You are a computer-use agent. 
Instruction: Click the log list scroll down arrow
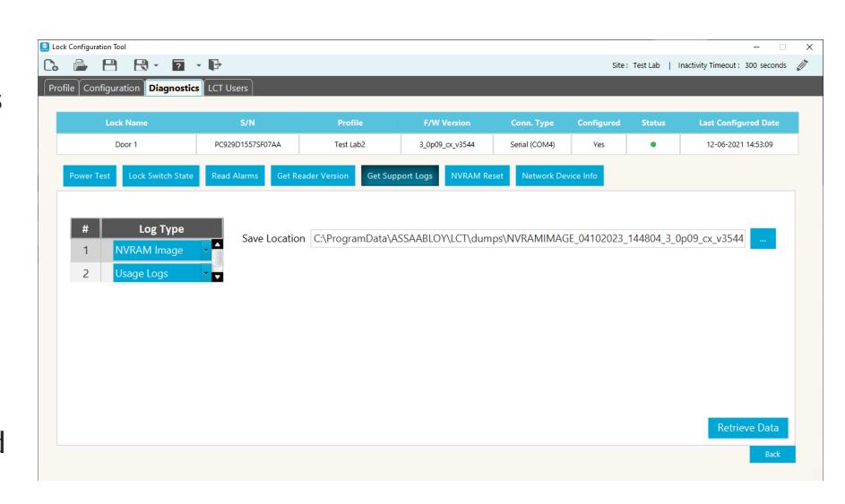[217, 277]
